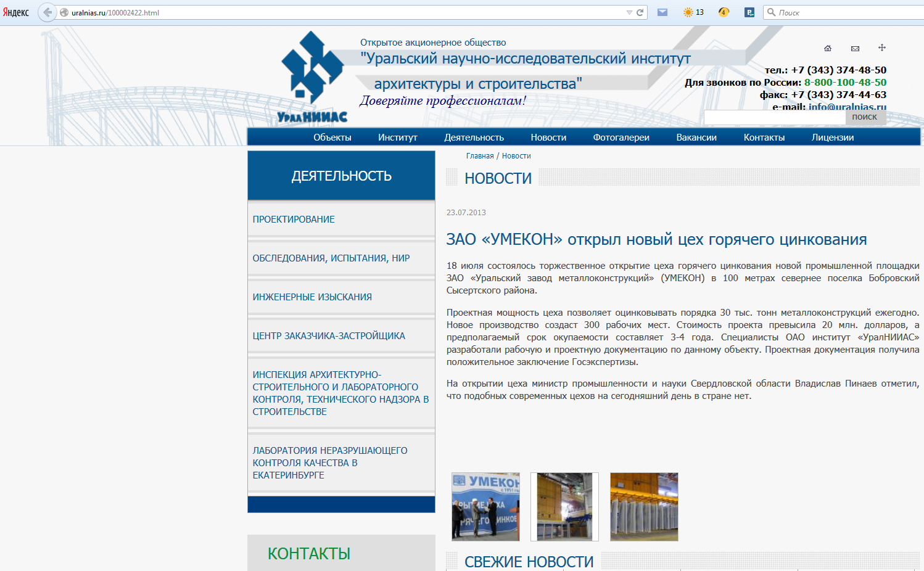
Task: Open the Объекты menu item
Action: [x=332, y=138]
